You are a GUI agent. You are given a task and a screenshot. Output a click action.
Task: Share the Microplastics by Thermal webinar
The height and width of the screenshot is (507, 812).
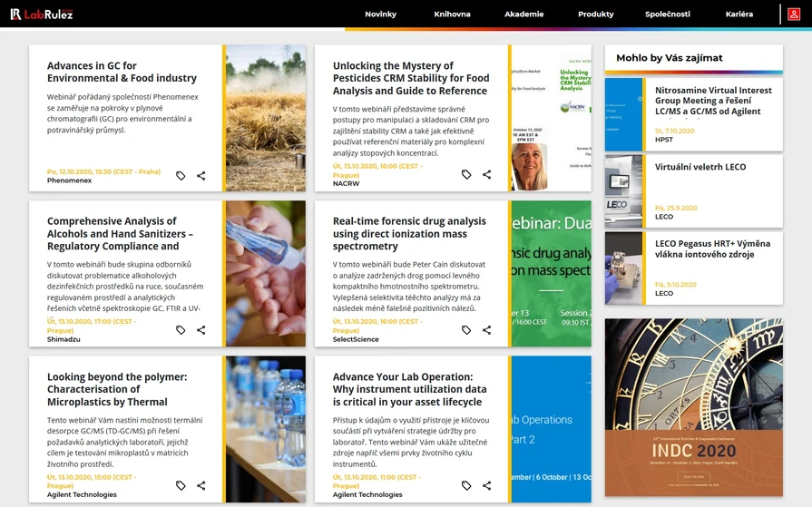tap(201, 486)
